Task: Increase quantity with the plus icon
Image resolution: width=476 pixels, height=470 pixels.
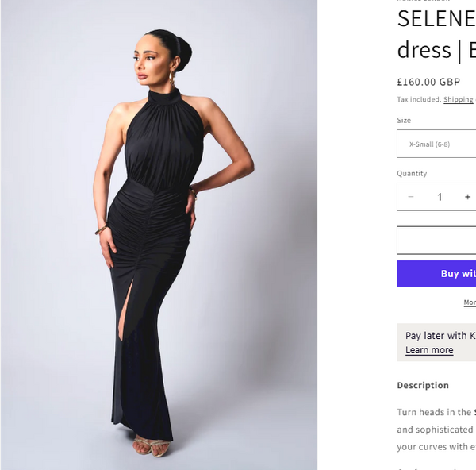Action: (467, 197)
